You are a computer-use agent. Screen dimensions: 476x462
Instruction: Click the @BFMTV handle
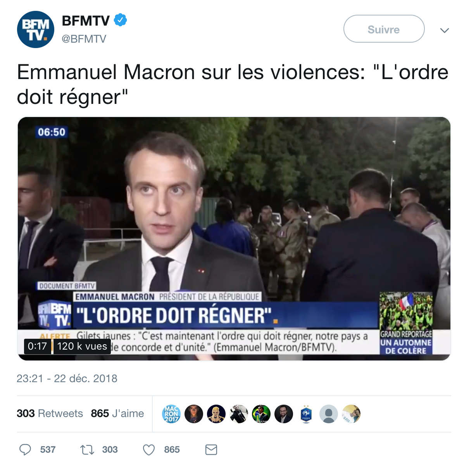coord(84,39)
